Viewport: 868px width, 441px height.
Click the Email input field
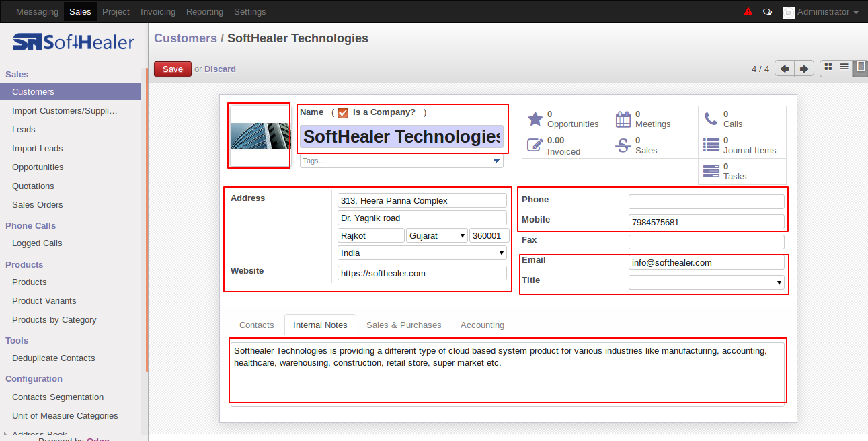click(x=707, y=262)
